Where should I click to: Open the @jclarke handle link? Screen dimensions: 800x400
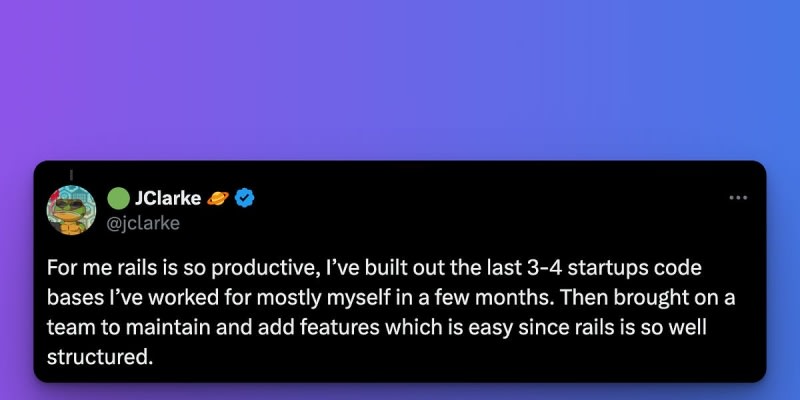[143, 223]
